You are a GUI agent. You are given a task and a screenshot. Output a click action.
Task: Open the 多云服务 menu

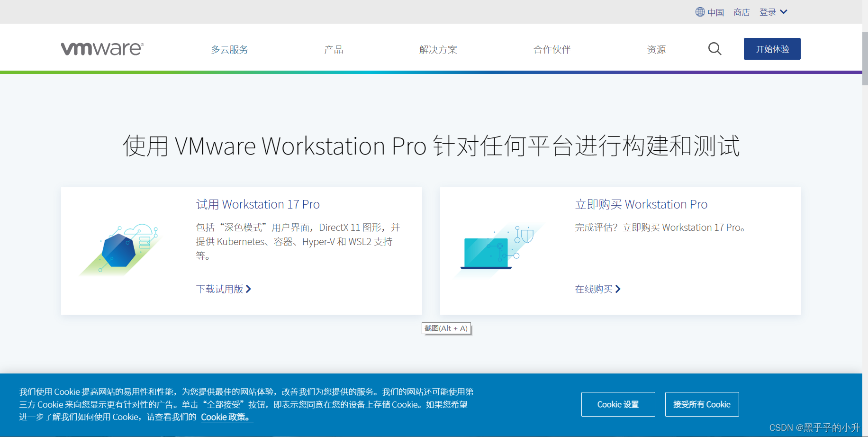[229, 49]
